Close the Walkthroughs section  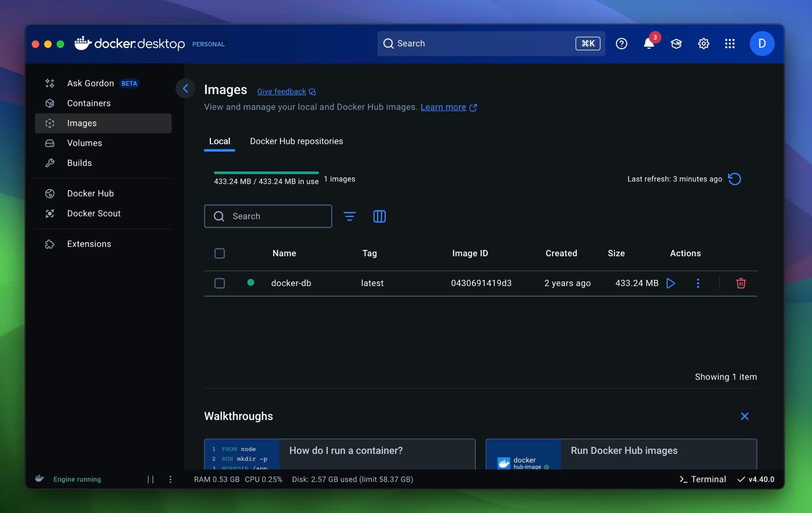pyautogui.click(x=744, y=416)
